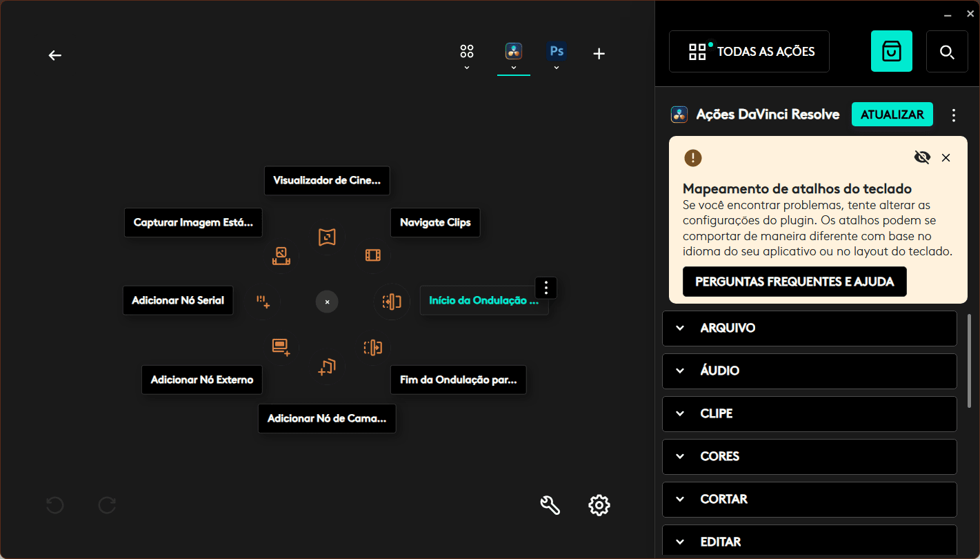Image resolution: width=980 pixels, height=559 pixels.
Task: Open the TODAS AS AÇÕES menu
Action: tap(749, 52)
